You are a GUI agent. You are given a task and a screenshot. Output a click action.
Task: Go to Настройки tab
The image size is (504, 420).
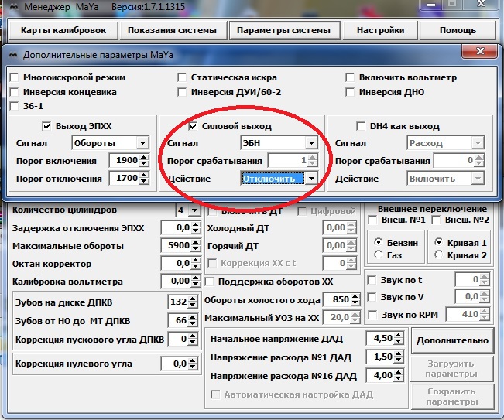tap(380, 30)
